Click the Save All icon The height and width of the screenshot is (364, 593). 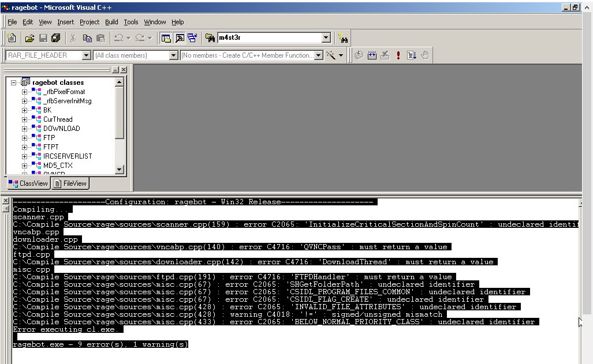tap(56, 38)
